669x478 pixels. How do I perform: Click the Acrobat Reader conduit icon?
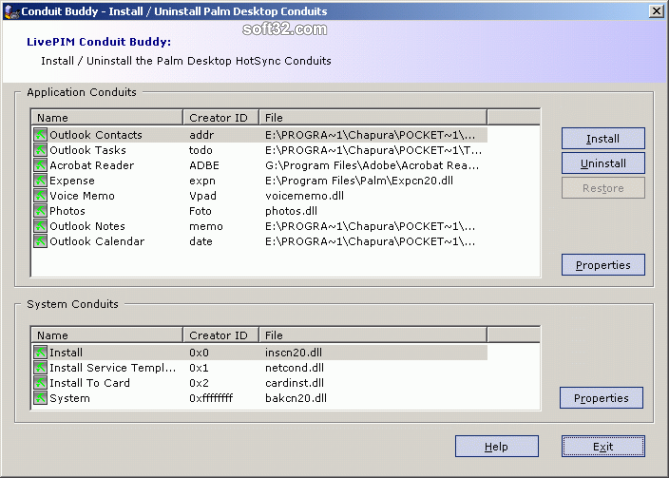pyautogui.click(x=40, y=165)
